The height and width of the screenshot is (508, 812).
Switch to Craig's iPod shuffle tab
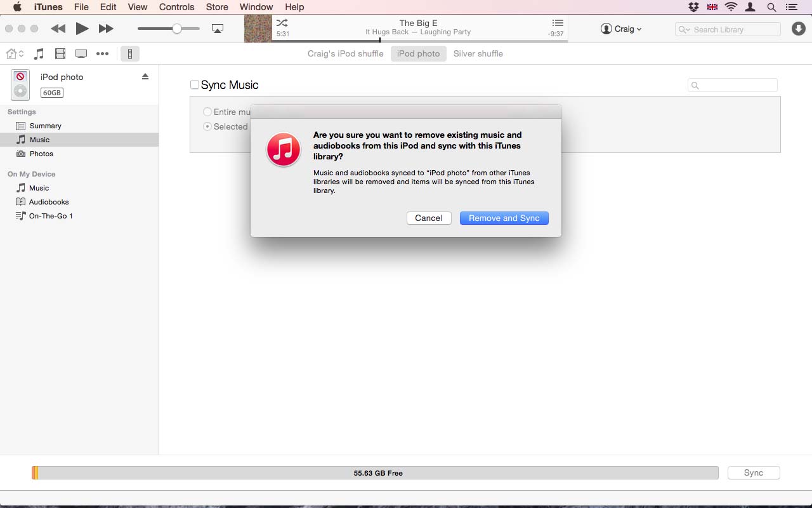click(346, 54)
